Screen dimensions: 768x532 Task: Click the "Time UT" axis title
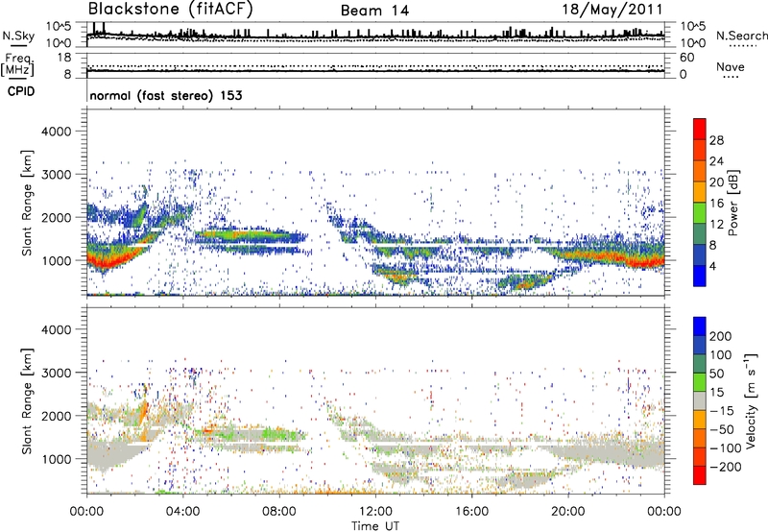click(375, 526)
